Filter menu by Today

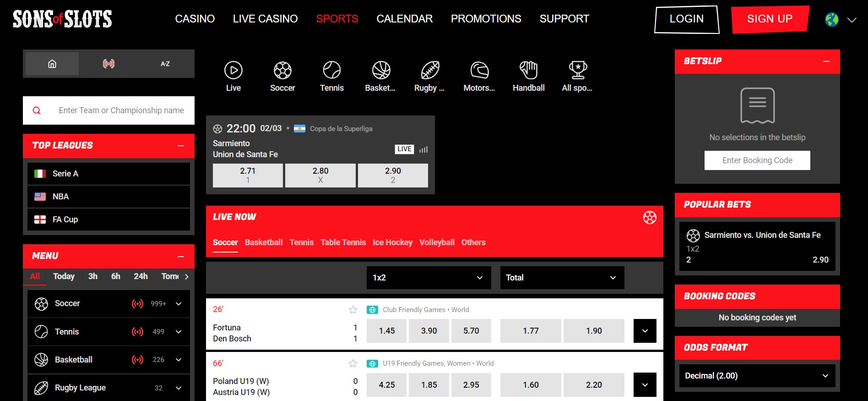[x=64, y=276]
